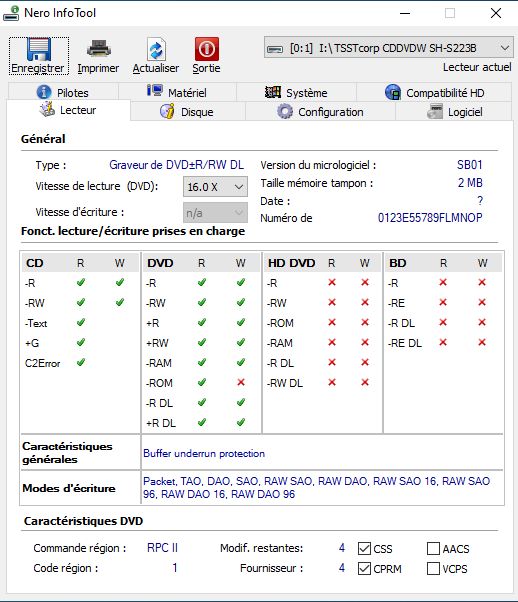The image size is (518, 602).
Task: Enable the VCPS checkbox
Action: click(x=433, y=568)
